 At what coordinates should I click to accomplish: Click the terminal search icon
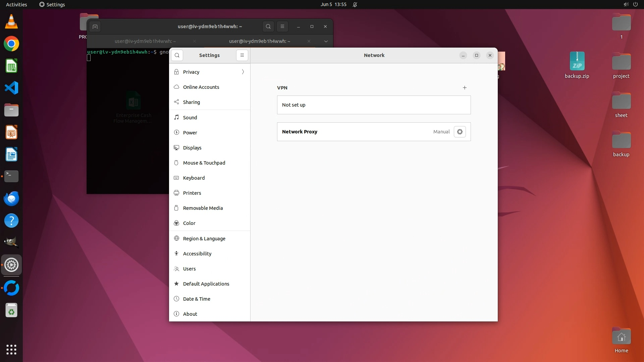click(x=268, y=26)
